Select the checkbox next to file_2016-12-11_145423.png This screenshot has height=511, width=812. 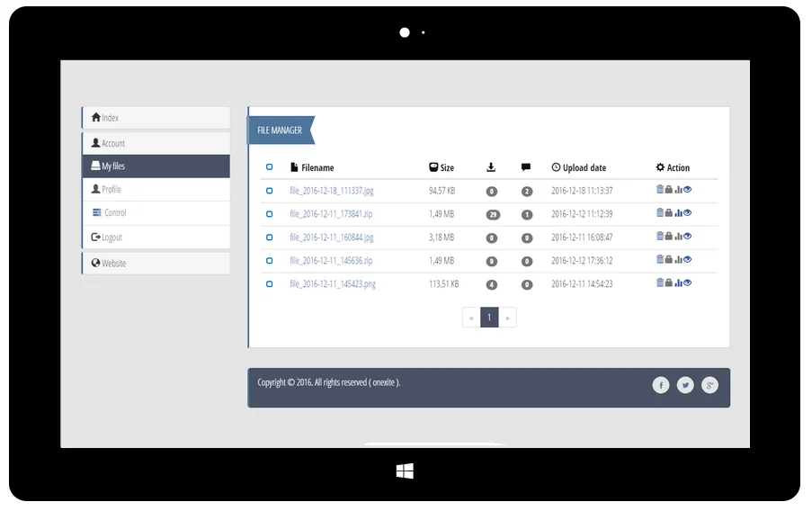pos(270,284)
